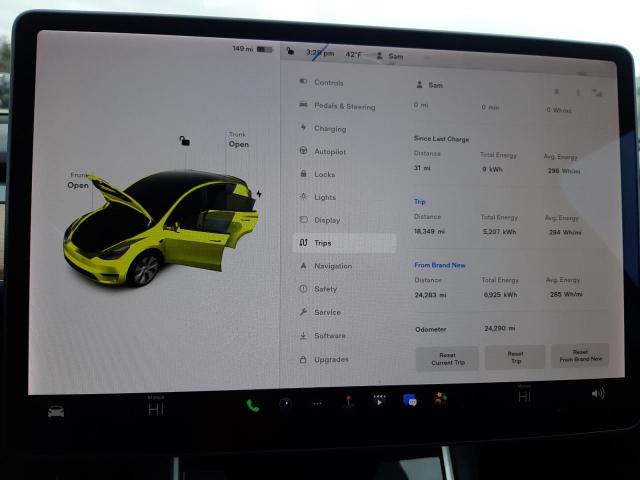Tap the padlock icon in top status bar

(290, 51)
